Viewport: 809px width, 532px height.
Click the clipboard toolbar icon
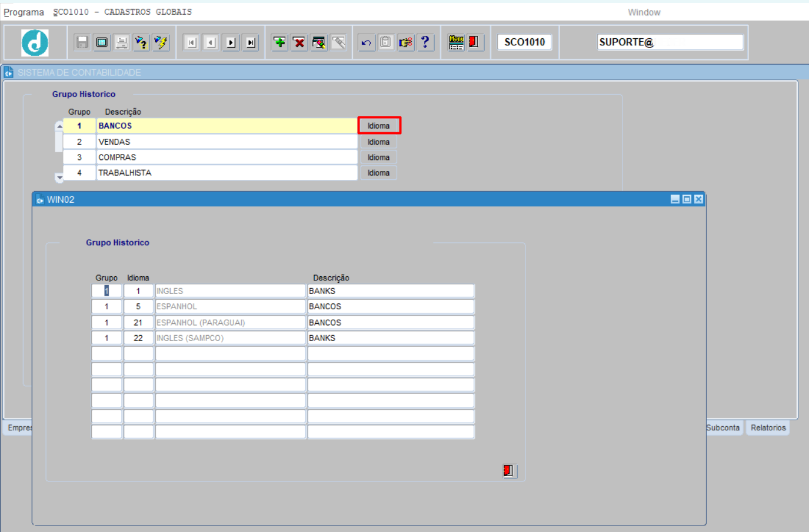tap(385, 42)
